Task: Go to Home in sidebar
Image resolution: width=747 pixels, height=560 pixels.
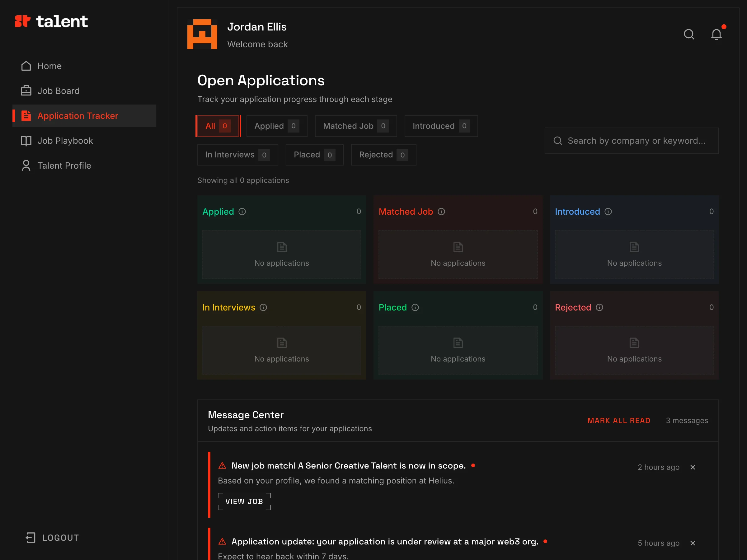Action: [84, 66]
